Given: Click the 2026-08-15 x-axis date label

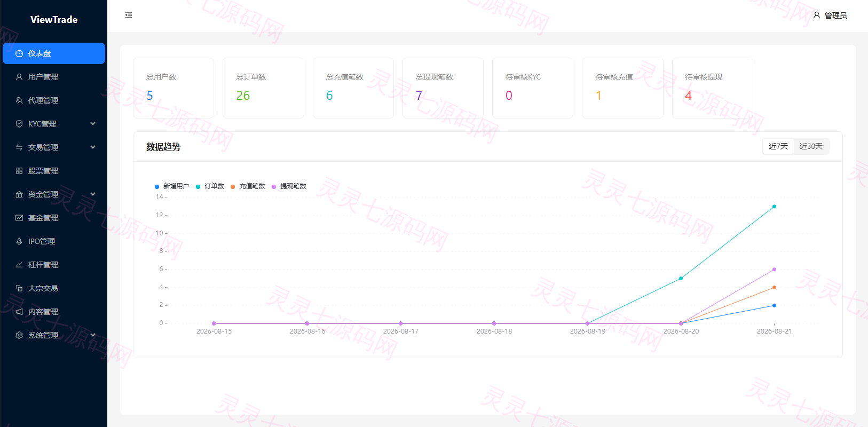Looking at the screenshot, I should coord(214,331).
